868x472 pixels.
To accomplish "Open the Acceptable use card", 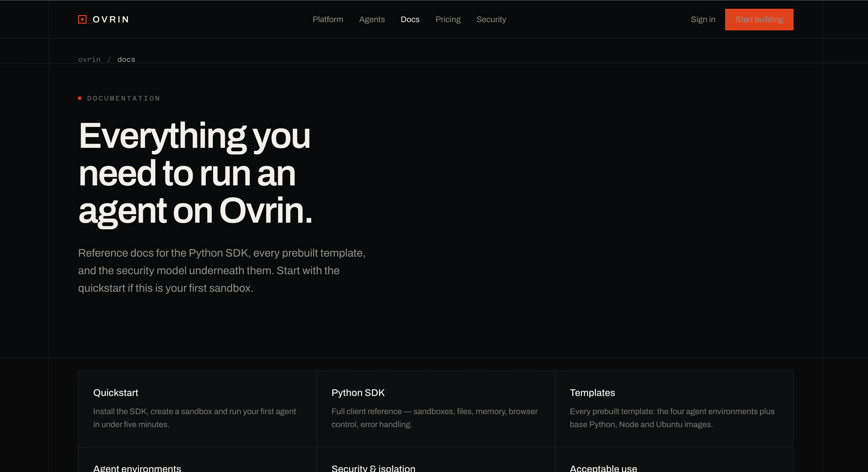I will pos(674,460).
